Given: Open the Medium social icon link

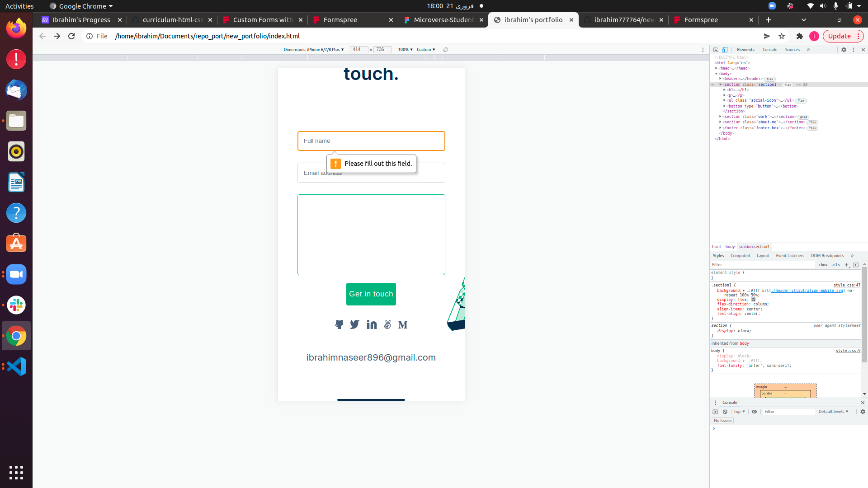Looking at the screenshot, I should [403, 325].
